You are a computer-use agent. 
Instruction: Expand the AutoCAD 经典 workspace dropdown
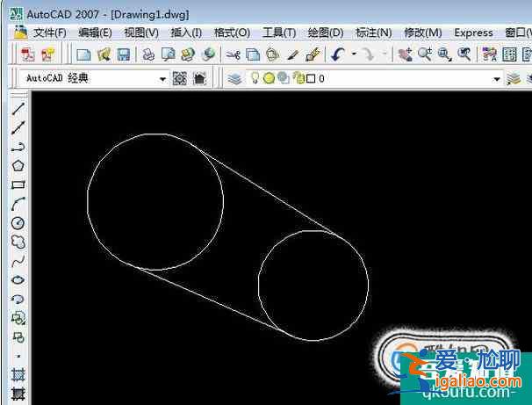pos(162,79)
